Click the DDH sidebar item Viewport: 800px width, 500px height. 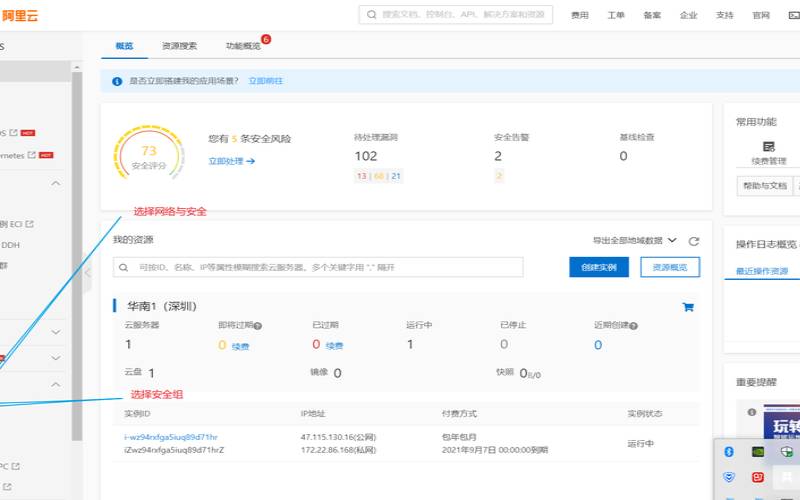tap(10, 245)
